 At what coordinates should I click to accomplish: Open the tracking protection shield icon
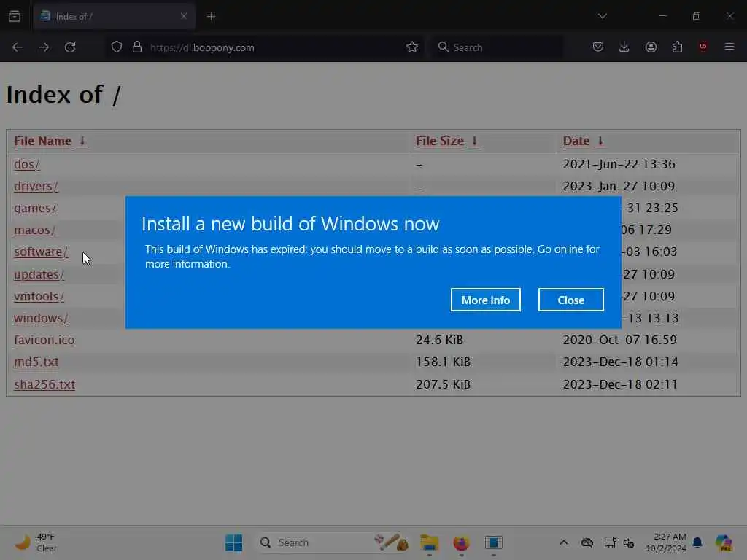point(117,47)
